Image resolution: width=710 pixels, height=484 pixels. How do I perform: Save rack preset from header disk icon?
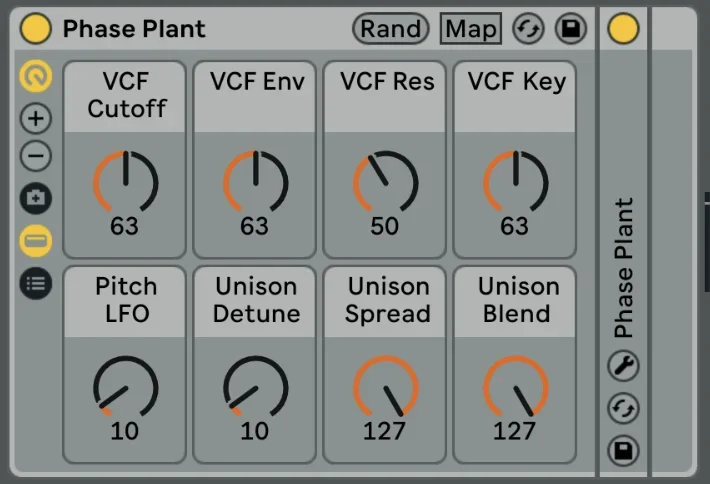571,29
